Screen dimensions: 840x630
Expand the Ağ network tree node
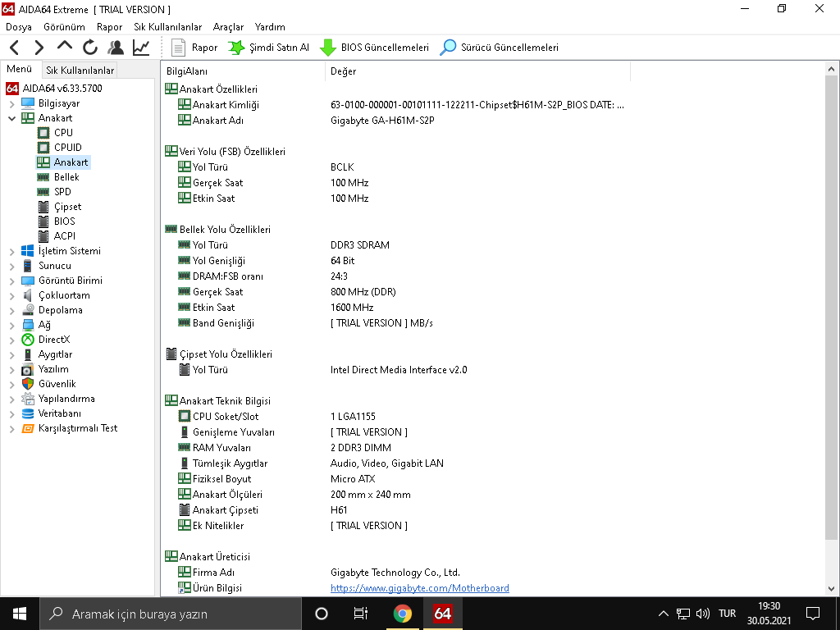click(x=11, y=325)
